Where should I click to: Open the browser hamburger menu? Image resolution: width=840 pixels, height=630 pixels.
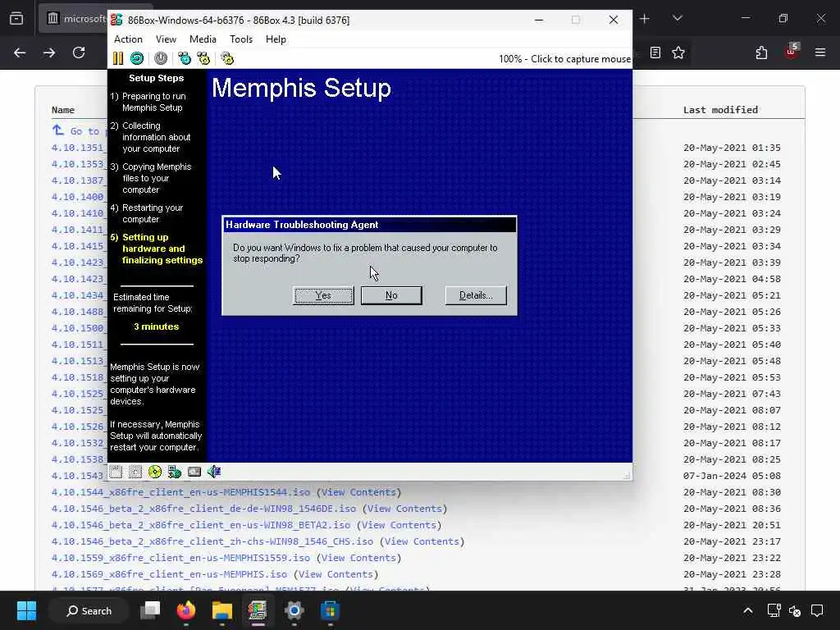(x=820, y=52)
